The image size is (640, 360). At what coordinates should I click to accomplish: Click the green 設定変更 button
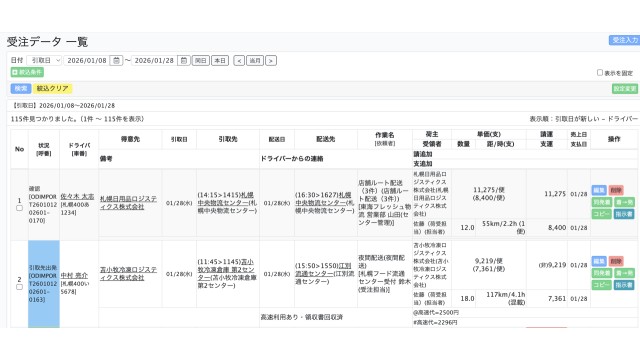click(x=624, y=89)
